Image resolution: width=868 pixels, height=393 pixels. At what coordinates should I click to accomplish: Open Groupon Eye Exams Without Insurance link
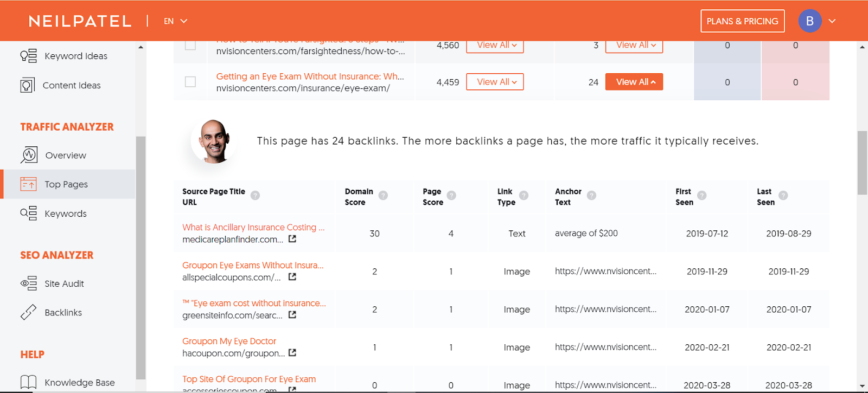click(x=253, y=265)
